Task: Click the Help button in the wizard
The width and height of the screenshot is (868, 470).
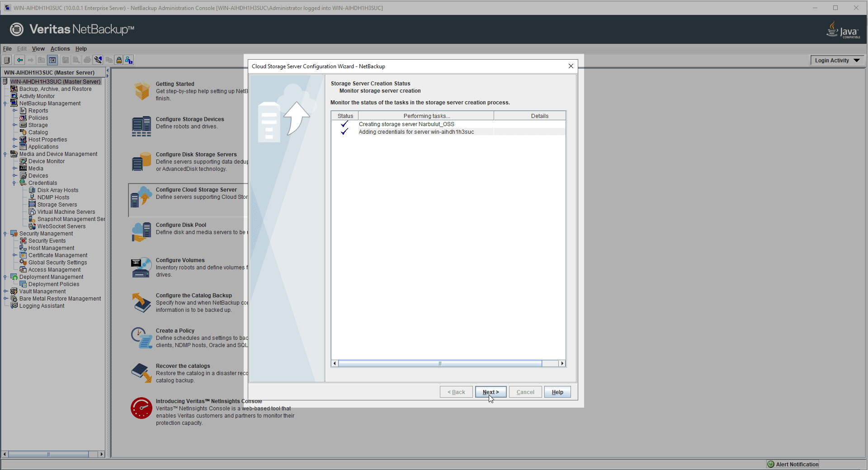Action: coord(557,392)
